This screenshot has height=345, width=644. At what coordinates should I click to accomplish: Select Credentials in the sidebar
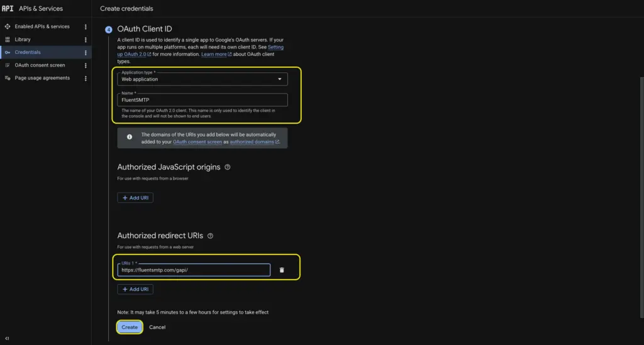pos(28,52)
